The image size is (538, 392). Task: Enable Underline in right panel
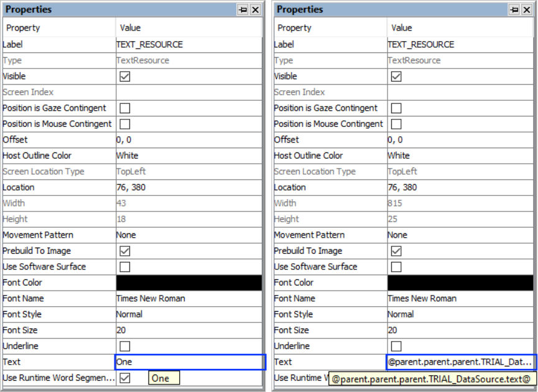click(396, 346)
